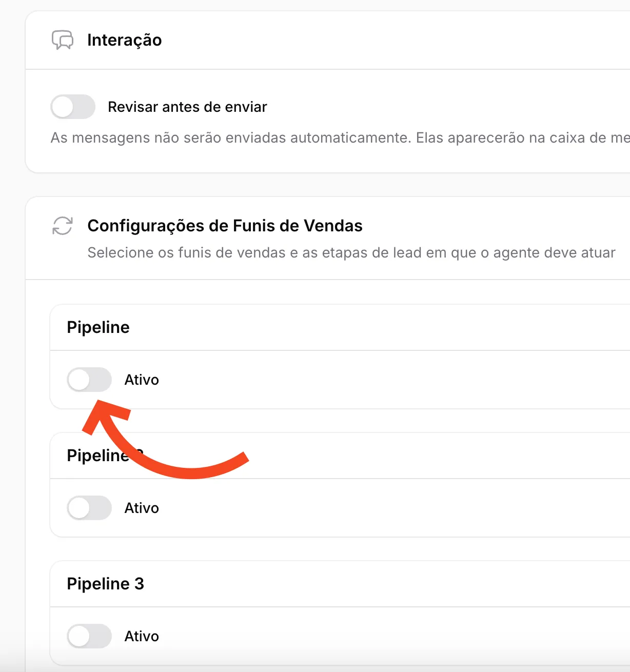Image resolution: width=630 pixels, height=672 pixels.
Task: Click the Revisar antes de enviar label
Action: pos(187,107)
